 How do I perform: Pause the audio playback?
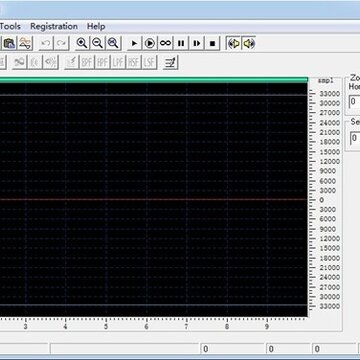pos(181,43)
